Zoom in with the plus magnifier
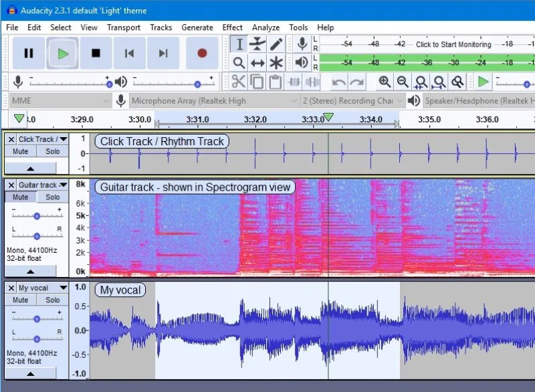This screenshot has width=535, height=392. click(x=385, y=82)
